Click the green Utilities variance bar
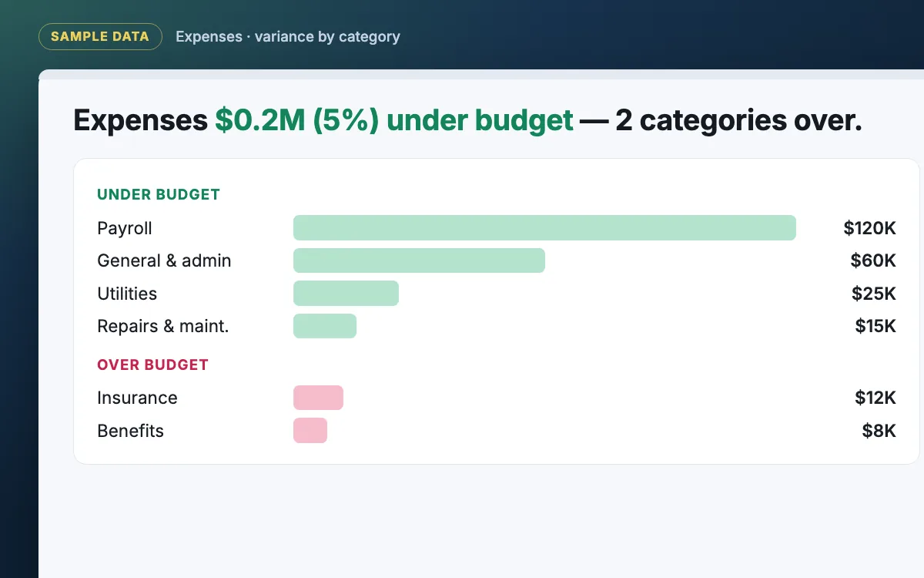 (346, 294)
